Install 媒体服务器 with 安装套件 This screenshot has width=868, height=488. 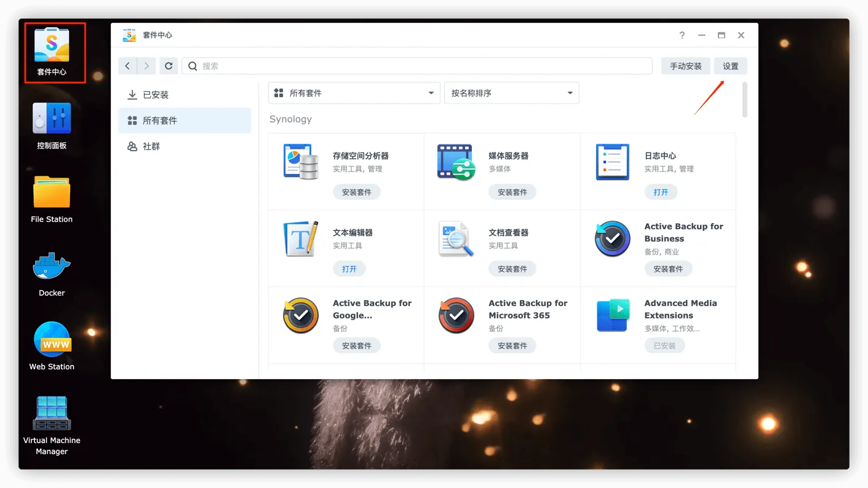512,192
